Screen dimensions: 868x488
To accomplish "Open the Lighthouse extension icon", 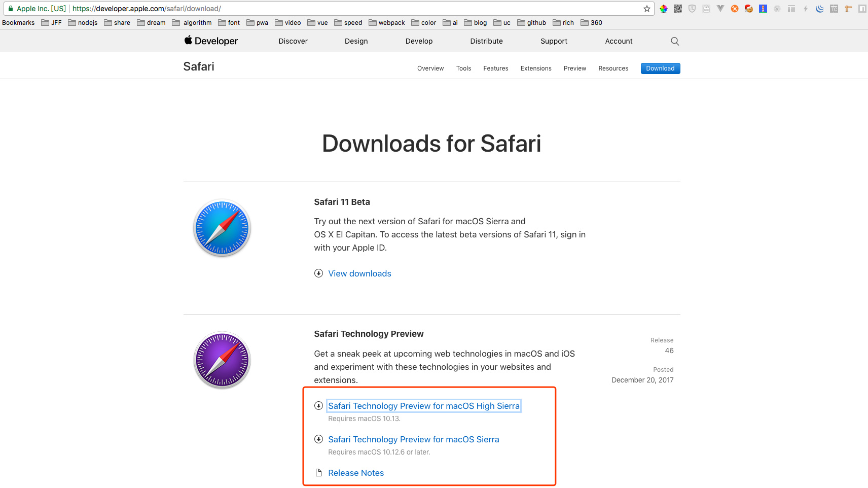I will 763,9.
